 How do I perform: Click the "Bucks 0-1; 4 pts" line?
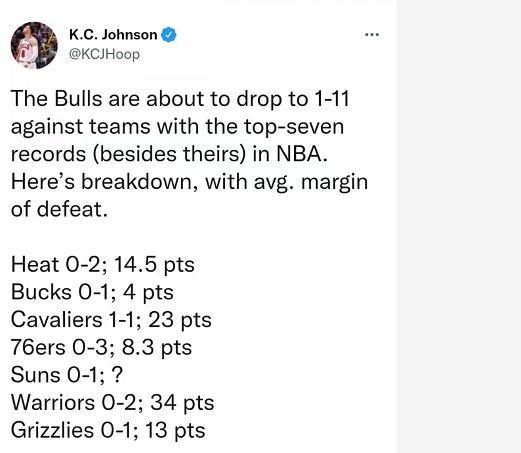pyautogui.click(x=92, y=292)
